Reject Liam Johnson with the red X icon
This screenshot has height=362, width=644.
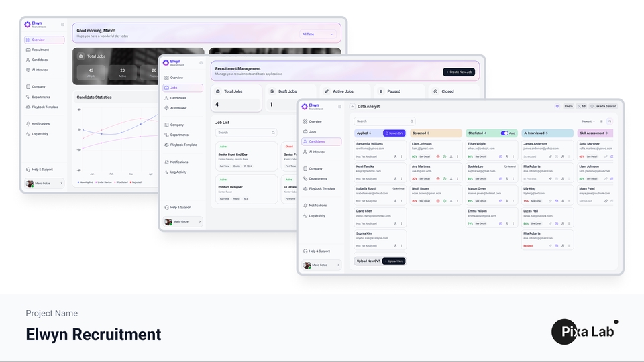coord(438,156)
